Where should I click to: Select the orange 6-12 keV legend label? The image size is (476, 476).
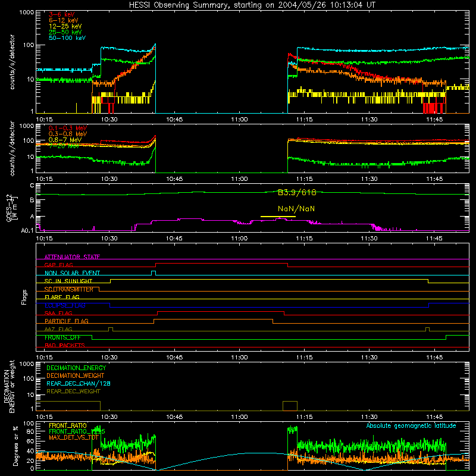64,20
